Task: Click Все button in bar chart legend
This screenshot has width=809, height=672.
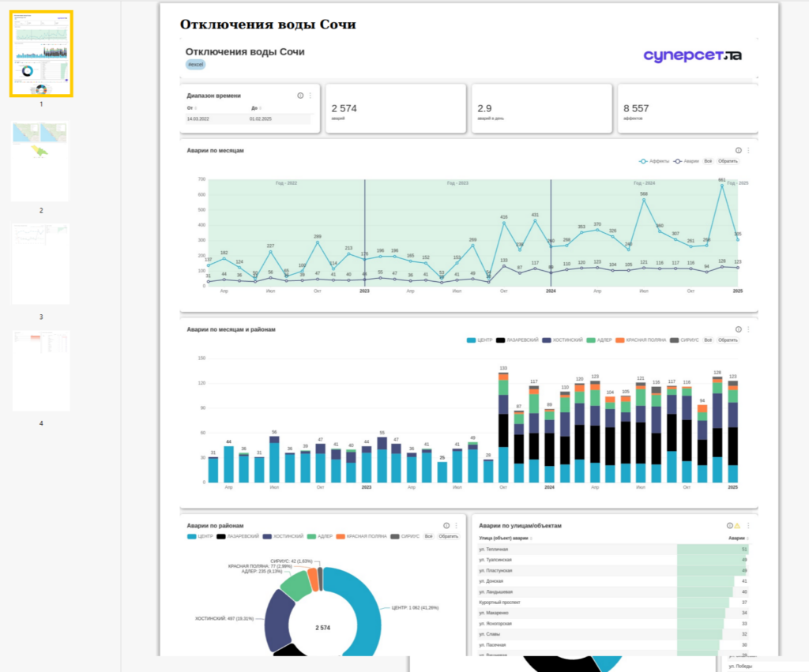Action: (x=708, y=340)
